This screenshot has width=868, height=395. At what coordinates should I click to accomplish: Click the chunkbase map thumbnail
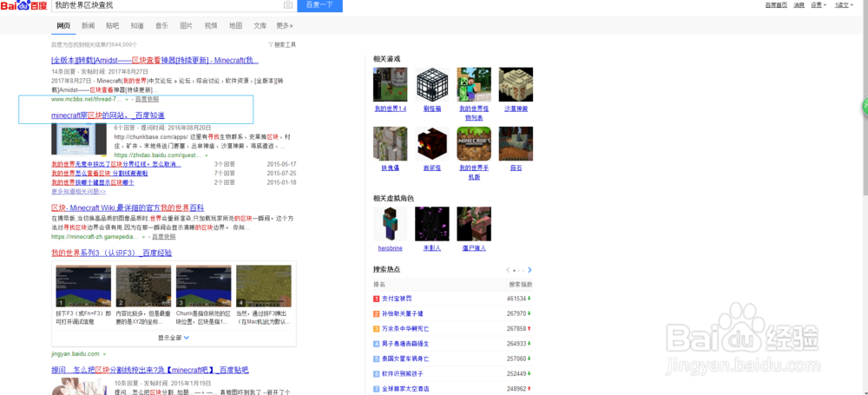coord(79,139)
